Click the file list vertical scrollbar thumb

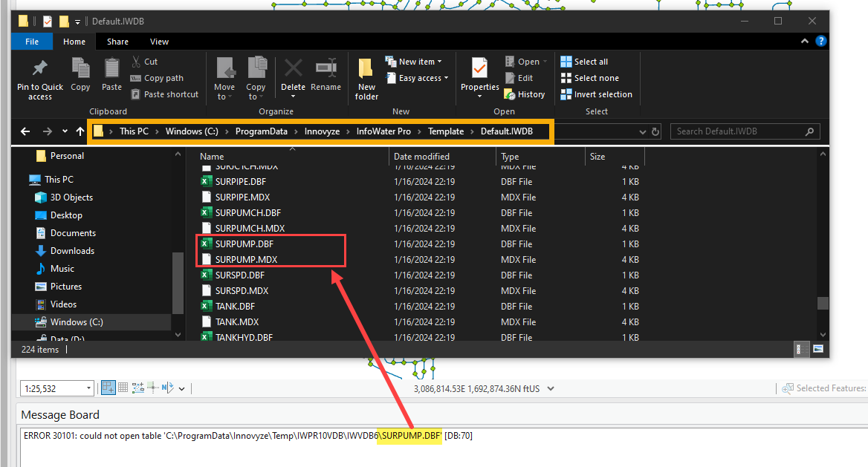823,303
